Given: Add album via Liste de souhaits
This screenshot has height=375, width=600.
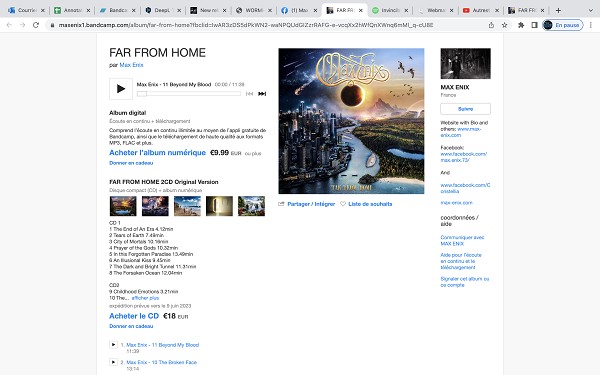Looking at the screenshot, I should pyautogui.click(x=370, y=204).
